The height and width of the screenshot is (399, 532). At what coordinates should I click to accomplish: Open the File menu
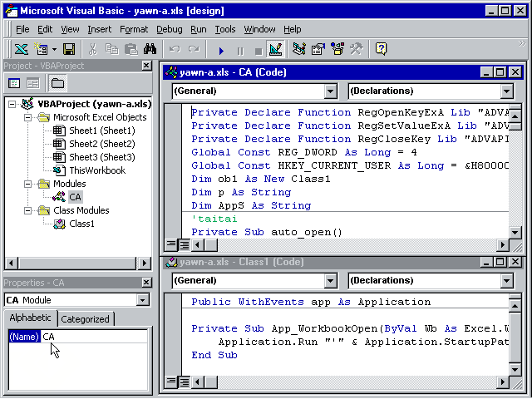(22, 30)
